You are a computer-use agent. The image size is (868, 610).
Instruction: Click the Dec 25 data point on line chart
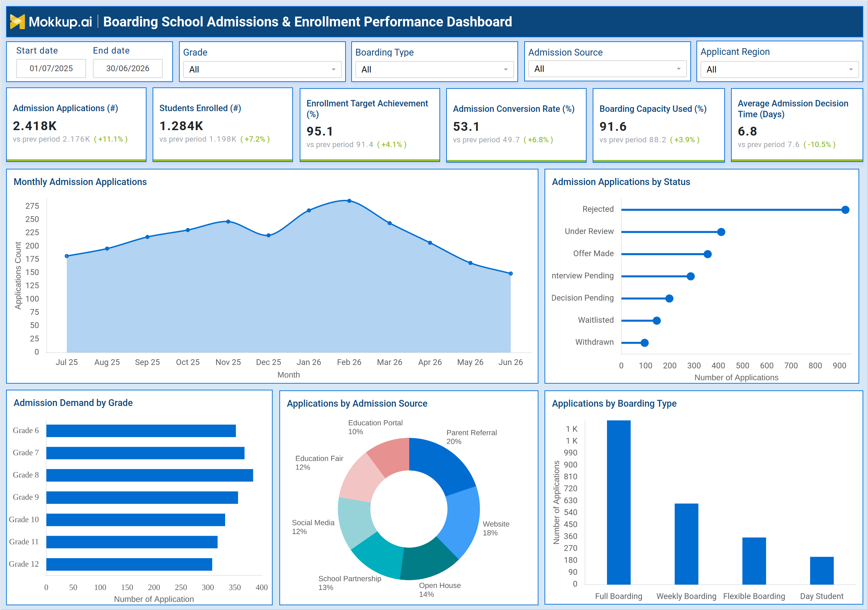point(269,235)
